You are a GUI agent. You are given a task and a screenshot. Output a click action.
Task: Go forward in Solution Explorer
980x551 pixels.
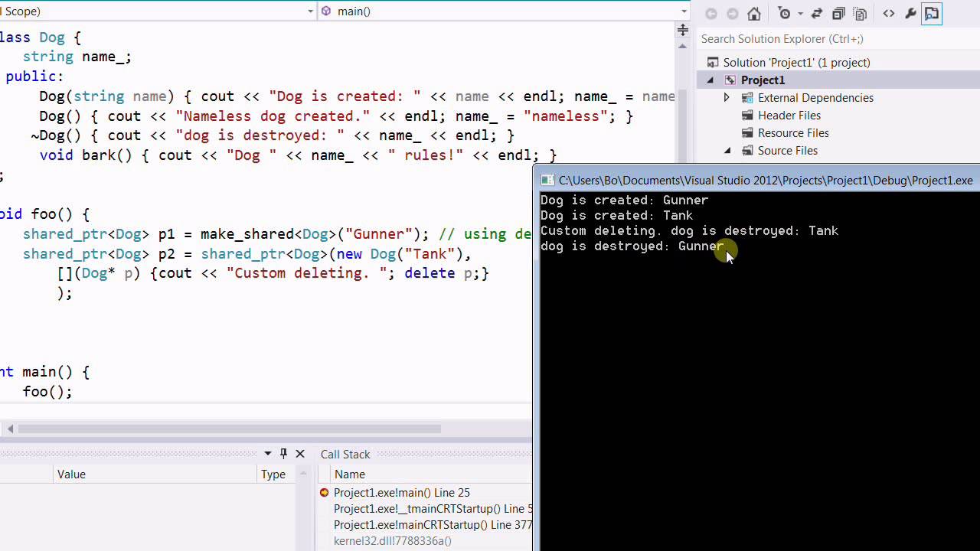click(x=732, y=14)
